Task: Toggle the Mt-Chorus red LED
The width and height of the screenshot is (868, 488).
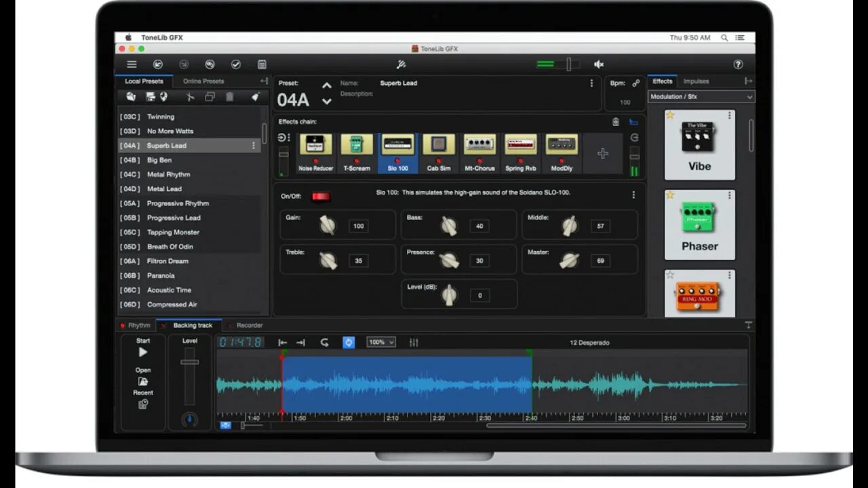Action: click(x=479, y=161)
